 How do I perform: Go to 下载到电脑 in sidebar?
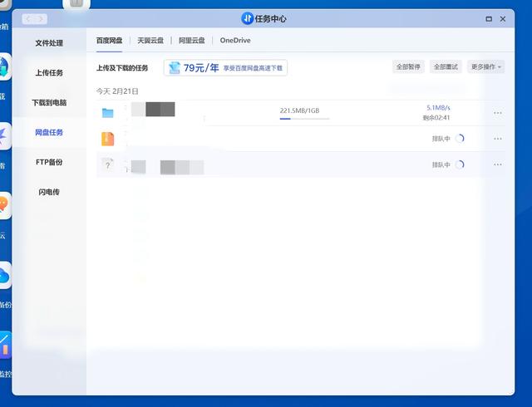[x=49, y=102]
